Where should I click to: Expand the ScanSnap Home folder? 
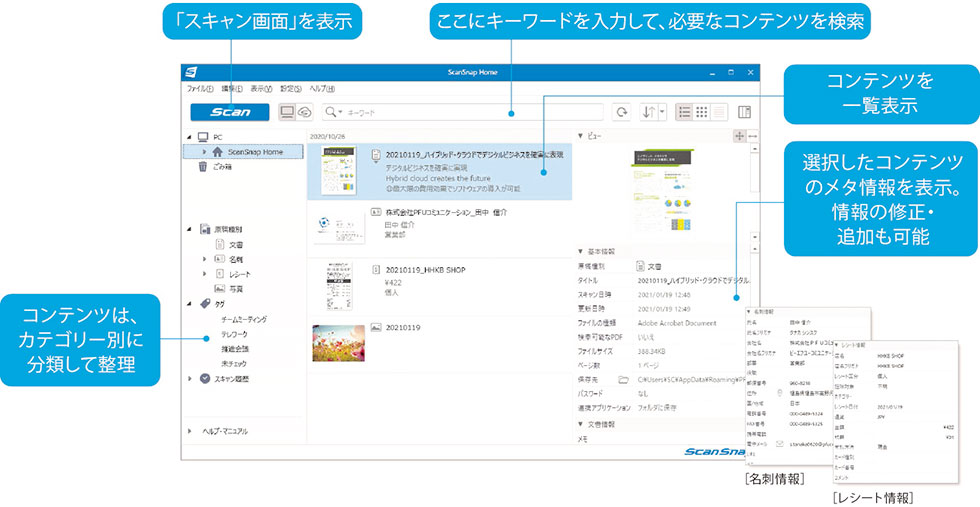(204, 152)
